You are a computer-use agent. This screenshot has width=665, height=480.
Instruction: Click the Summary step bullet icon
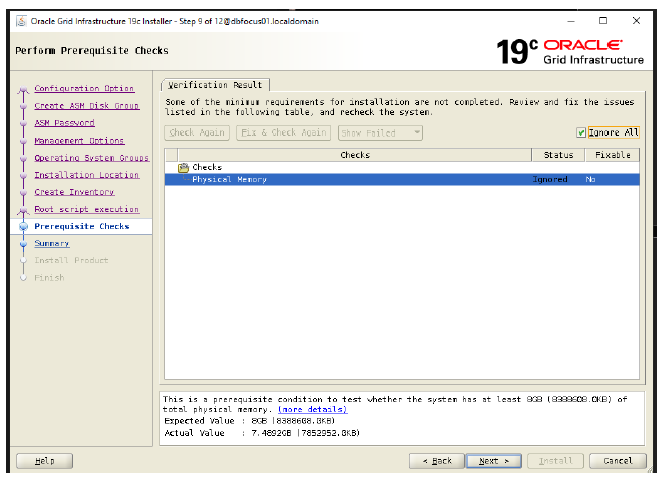pyautogui.click(x=23, y=244)
